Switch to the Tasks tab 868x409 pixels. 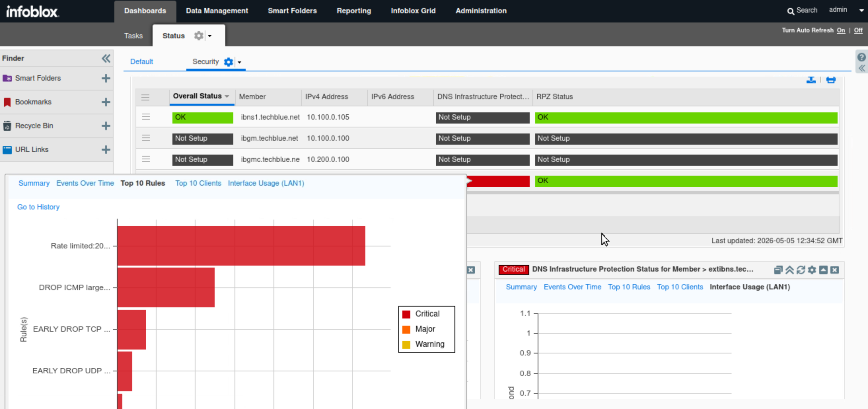(x=133, y=36)
